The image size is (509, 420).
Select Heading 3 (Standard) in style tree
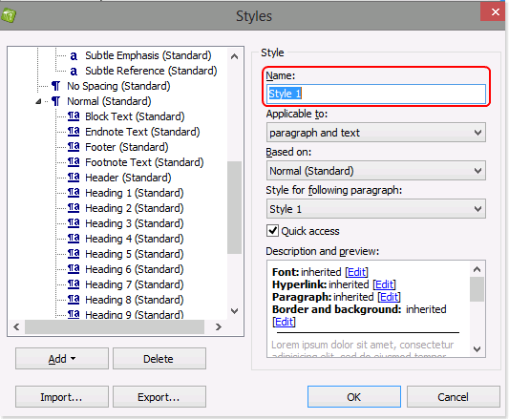pyautogui.click(x=134, y=223)
